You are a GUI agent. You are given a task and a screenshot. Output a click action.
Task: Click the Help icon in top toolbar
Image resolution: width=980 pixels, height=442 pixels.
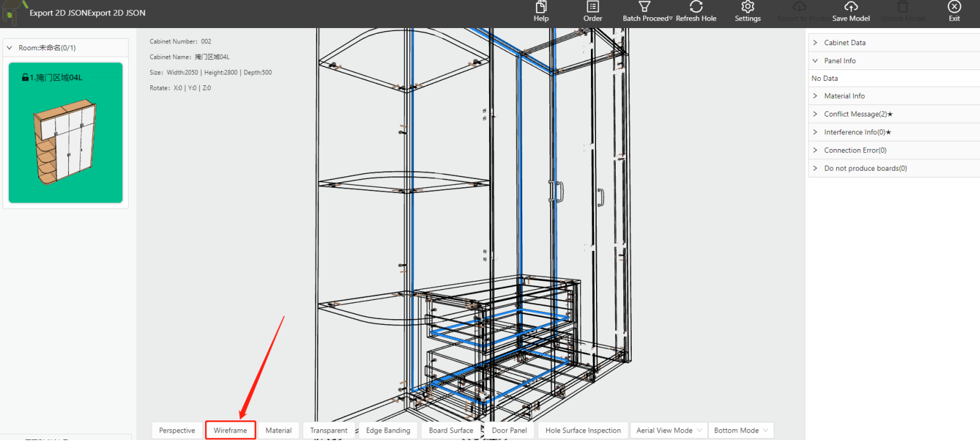click(541, 8)
